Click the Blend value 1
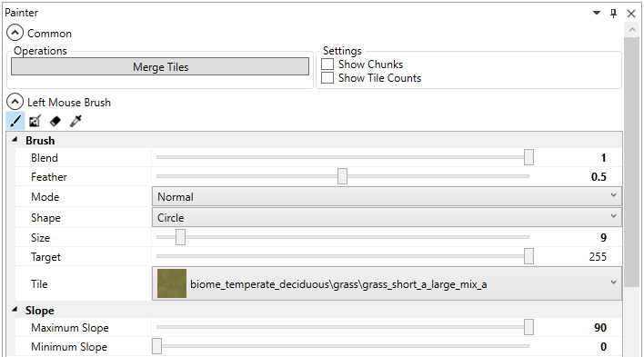Image resolution: width=644 pixels, height=357 pixels. pos(603,158)
